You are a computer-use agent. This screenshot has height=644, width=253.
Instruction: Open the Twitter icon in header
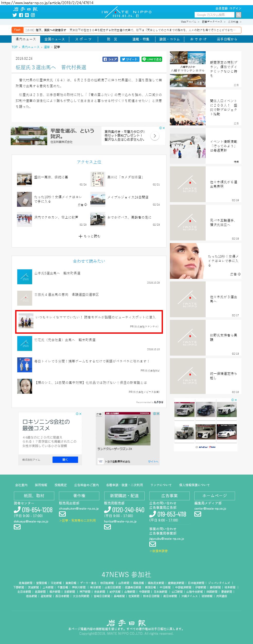[x=15, y=15]
